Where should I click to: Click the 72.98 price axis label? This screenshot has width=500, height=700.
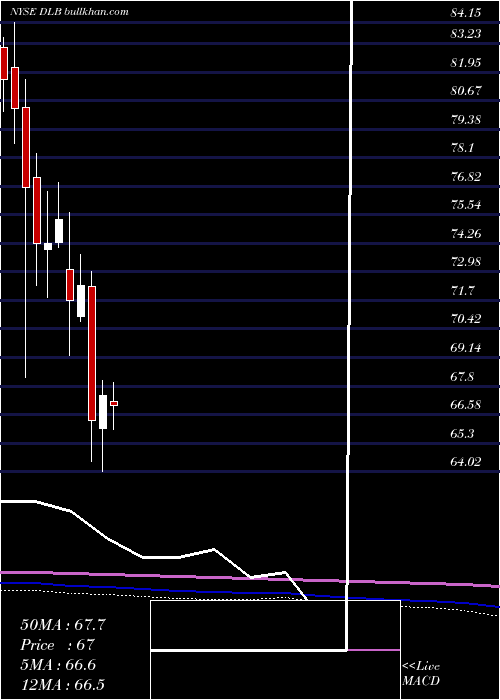tap(466, 262)
